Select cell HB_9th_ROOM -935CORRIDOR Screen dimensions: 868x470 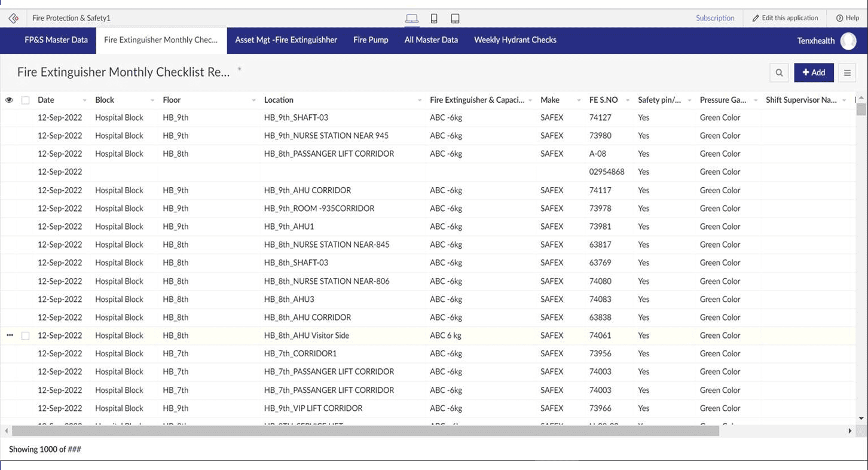click(319, 209)
